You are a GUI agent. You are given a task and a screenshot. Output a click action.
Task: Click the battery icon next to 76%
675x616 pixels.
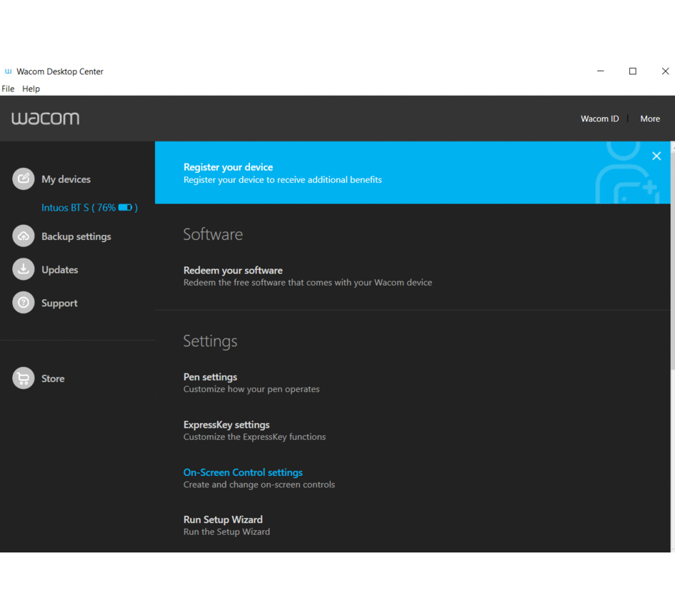(125, 207)
